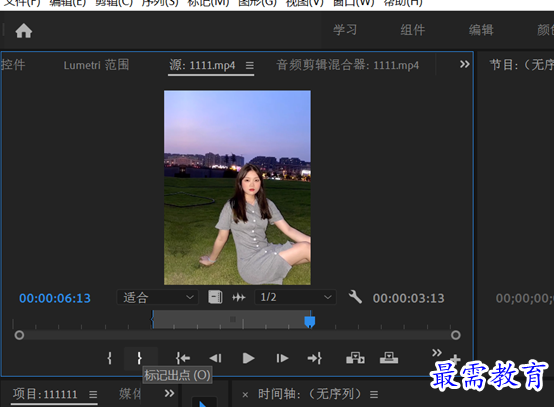This screenshot has height=407, width=554.
Task: Step back one frame
Action: click(x=215, y=358)
